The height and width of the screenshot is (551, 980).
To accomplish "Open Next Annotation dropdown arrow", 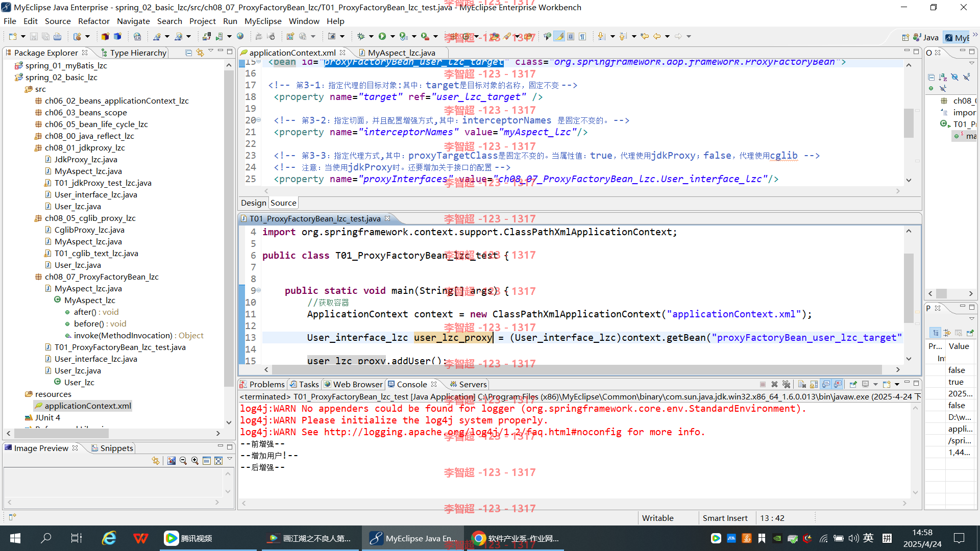I will tap(612, 36).
